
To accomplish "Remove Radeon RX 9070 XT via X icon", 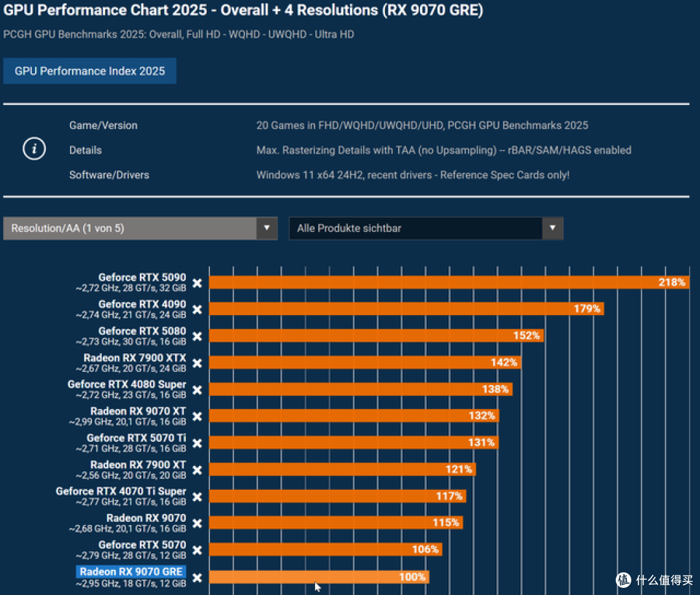I will [197, 417].
